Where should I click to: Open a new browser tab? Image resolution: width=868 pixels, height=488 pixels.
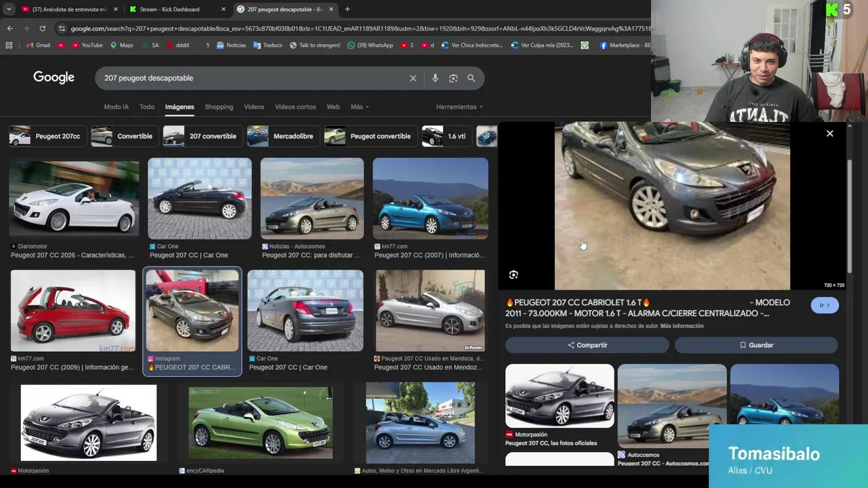(347, 9)
